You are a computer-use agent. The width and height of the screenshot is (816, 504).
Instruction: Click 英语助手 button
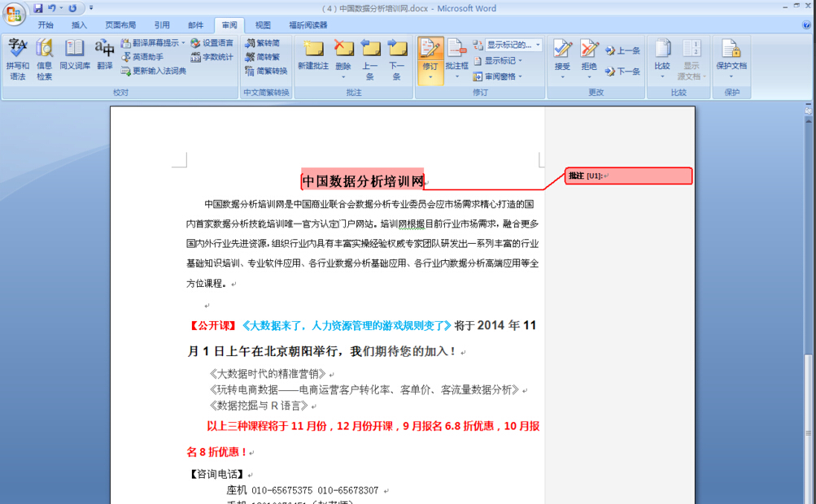point(142,57)
